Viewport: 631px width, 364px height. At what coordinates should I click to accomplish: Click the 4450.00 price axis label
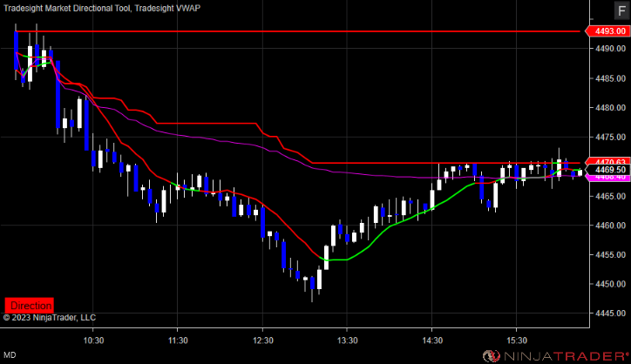point(610,285)
